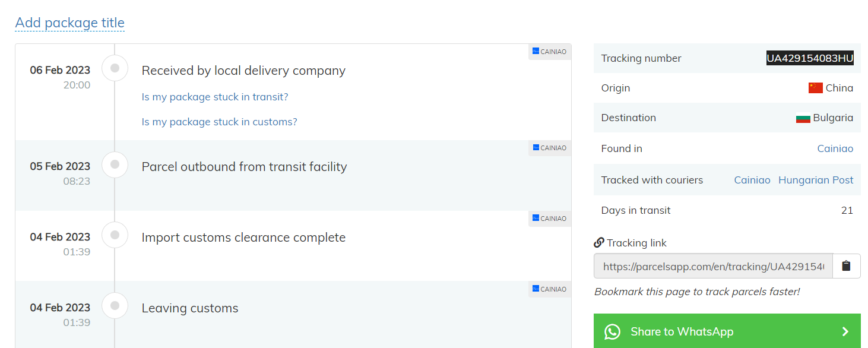This screenshot has height=348, width=868.
Task: Click the Bulgaria flag icon
Action: [x=803, y=118]
